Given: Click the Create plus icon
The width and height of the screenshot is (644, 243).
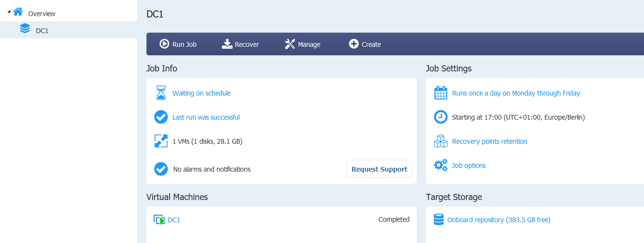Looking at the screenshot, I should [x=354, y=44].
